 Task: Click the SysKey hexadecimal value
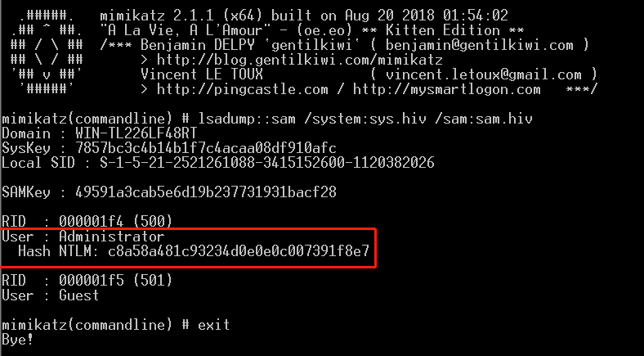(206, 148)
